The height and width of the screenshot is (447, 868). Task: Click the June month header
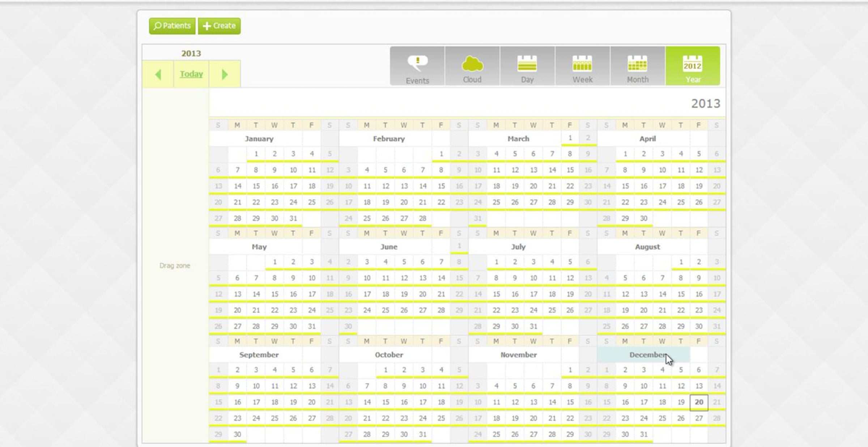click(x=388, y=247)
